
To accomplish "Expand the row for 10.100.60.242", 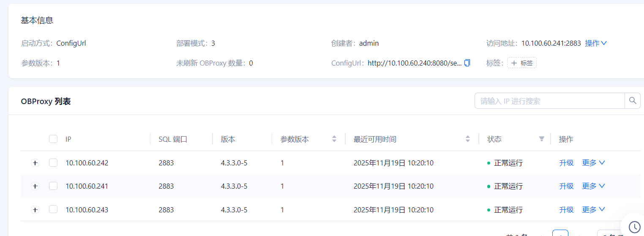I will (x=35, y=163).
